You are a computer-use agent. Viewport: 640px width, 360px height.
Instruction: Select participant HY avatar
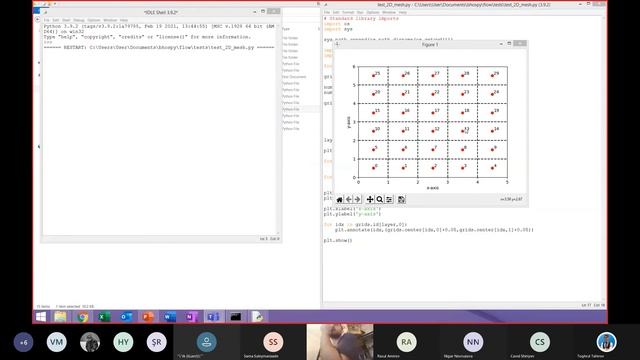123,342
